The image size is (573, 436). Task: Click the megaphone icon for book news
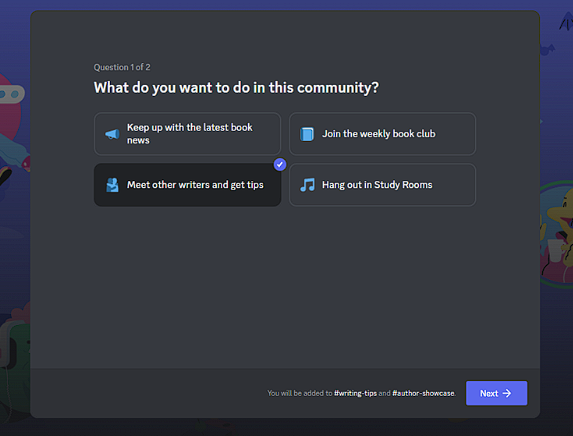[112, 134]
